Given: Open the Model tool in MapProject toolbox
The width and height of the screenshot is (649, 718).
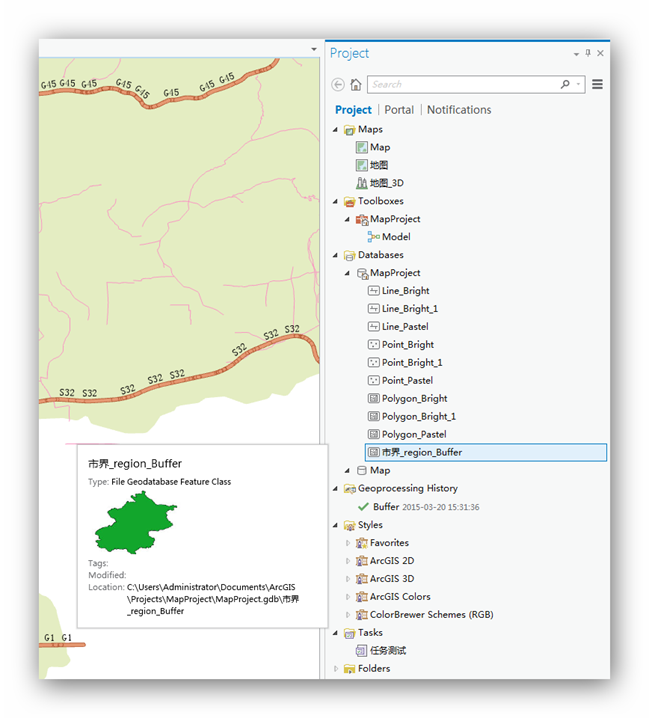Looking at the screenshot, I should tap(395, 237).
